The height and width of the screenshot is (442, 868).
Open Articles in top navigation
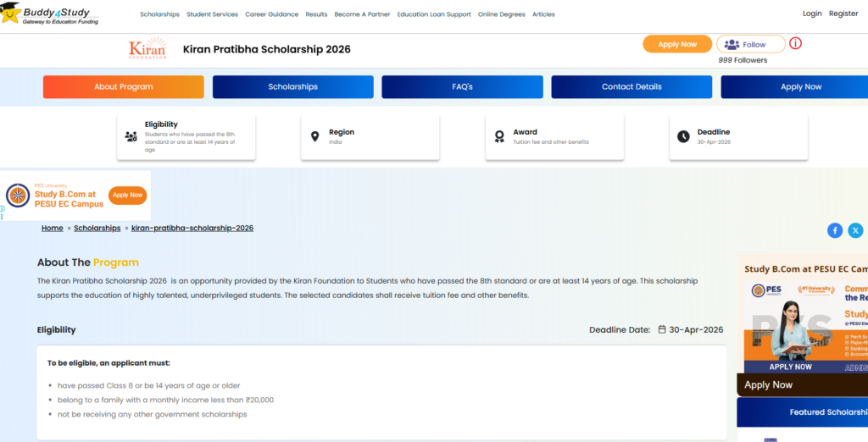543,14
